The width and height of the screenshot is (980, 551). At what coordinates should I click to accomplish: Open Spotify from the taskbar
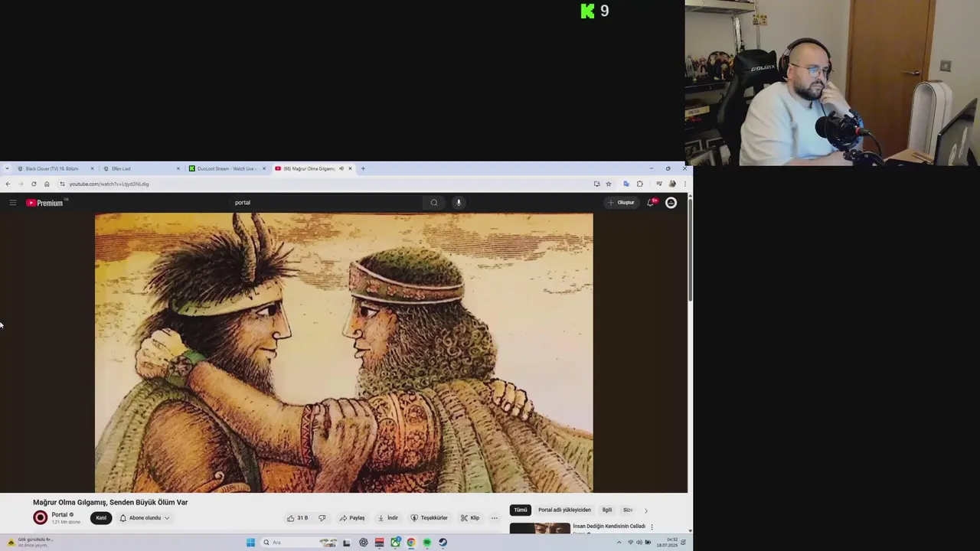pos(427,543)
